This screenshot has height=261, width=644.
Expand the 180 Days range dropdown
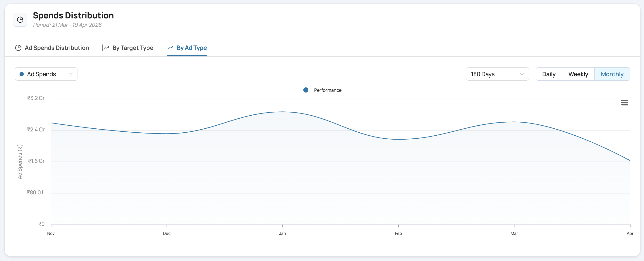click(x=497, y=74)
